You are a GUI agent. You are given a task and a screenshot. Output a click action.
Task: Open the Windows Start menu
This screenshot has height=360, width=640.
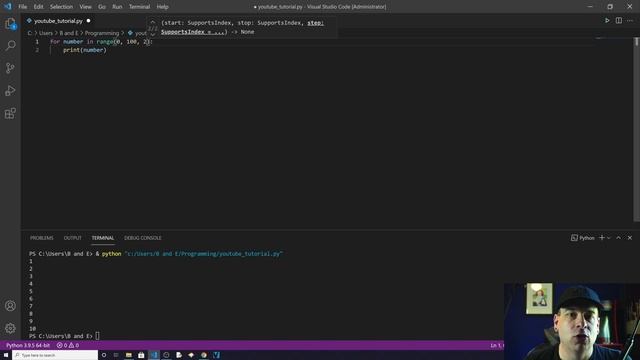click(6, 355)
